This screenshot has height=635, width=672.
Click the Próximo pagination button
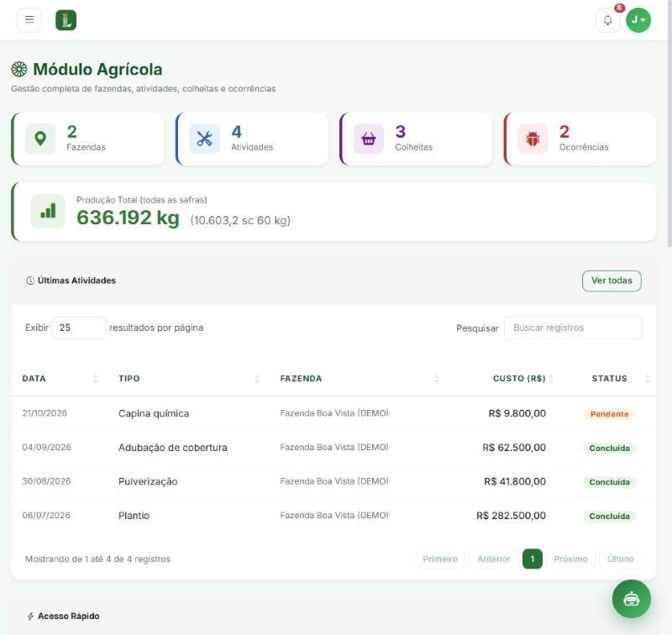tap(570, 559)
